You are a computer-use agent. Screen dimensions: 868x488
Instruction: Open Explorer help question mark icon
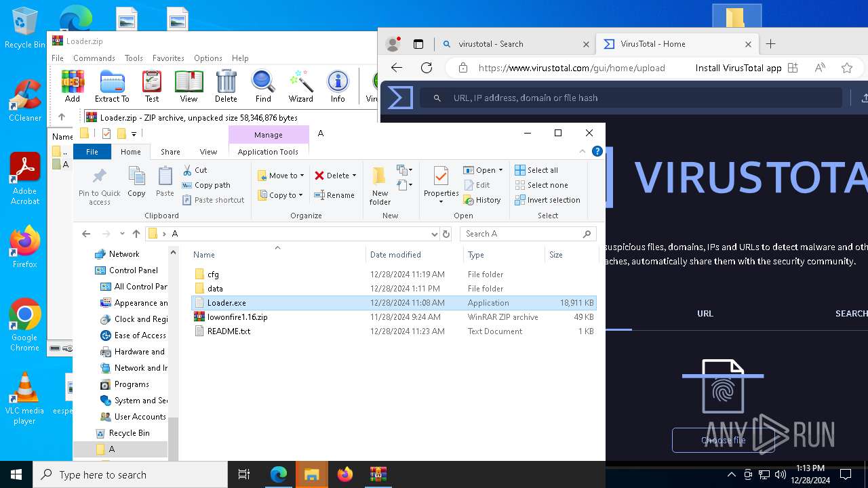[x=597, y=151]
